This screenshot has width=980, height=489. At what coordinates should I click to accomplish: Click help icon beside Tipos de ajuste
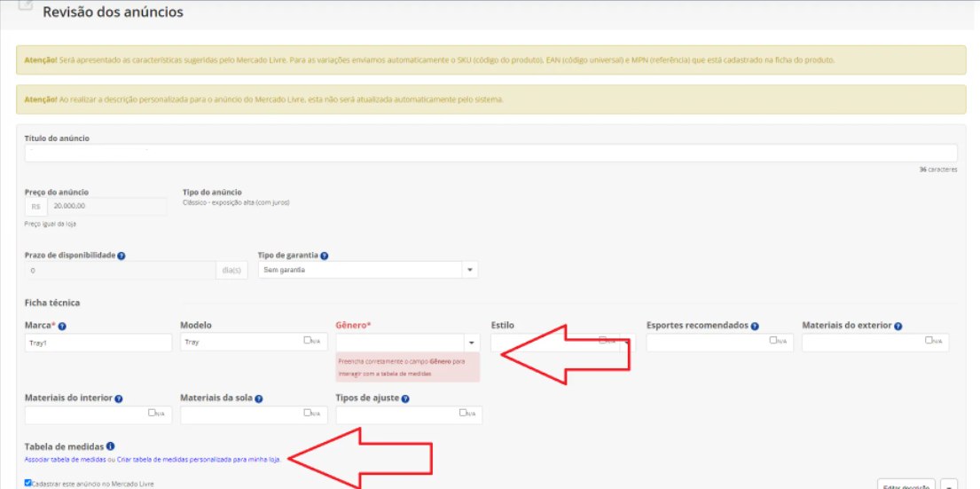pos(405,399)
